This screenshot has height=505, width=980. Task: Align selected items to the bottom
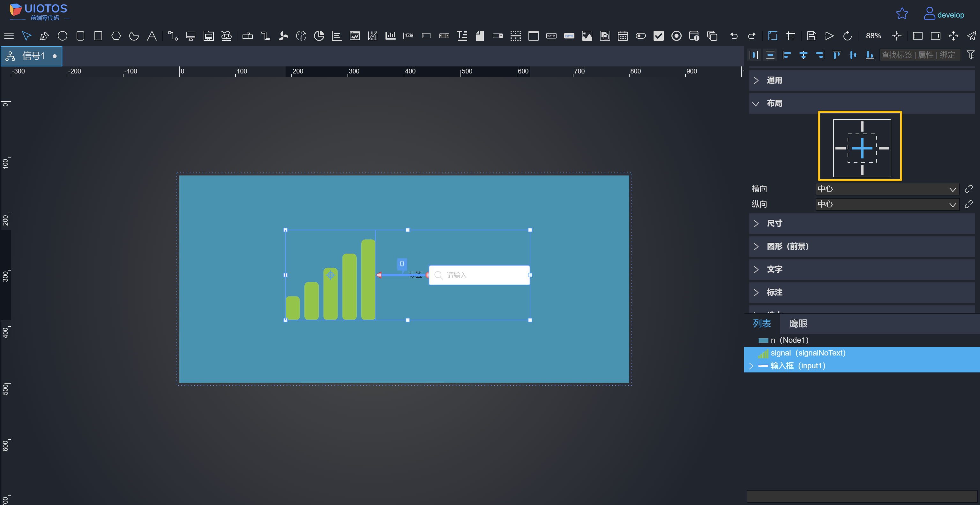(870, 55)
